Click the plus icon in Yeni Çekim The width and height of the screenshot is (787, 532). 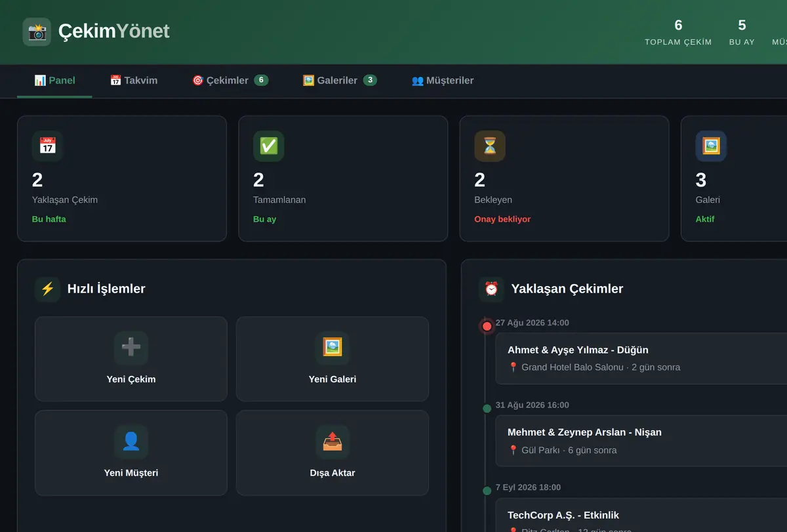click(x=131, y=348)
